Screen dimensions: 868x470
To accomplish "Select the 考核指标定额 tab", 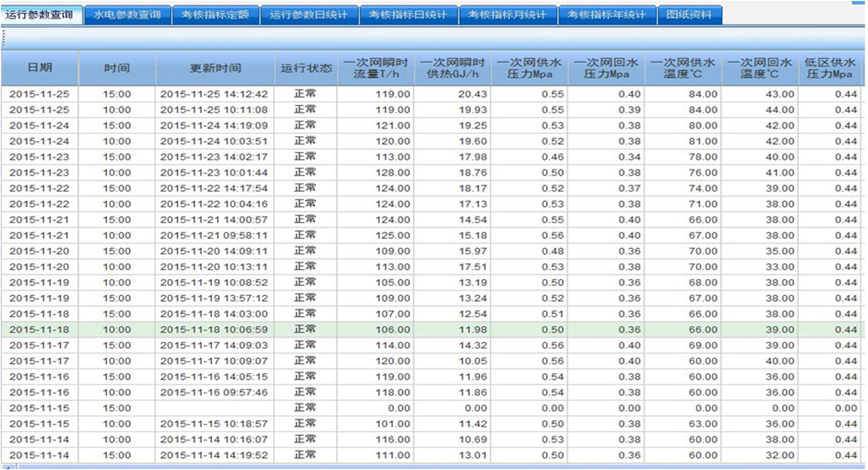I will [215, 15].
